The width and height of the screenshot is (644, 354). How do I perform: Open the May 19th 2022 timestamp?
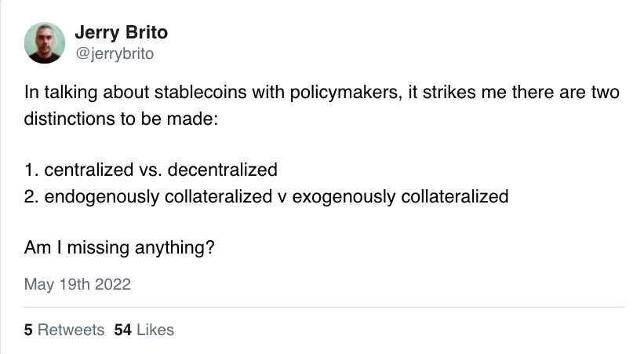click(78, 284)
